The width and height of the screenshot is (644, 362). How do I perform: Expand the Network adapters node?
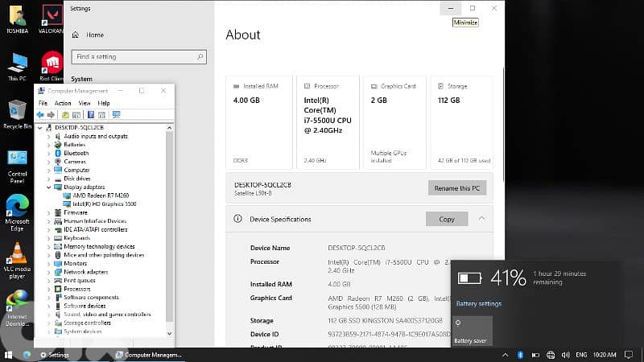click(x=49, y=272)
